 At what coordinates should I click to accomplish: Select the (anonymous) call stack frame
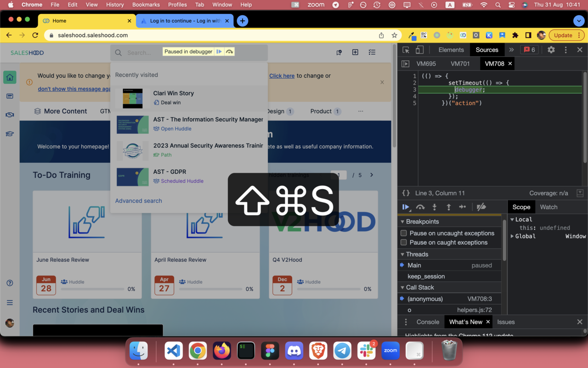click(x=450, y=299)
